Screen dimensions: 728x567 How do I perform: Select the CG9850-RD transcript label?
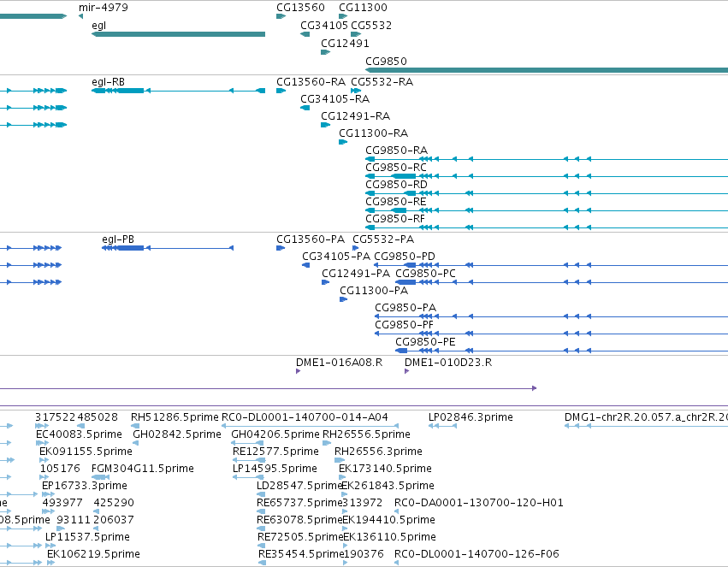point(396,185)
